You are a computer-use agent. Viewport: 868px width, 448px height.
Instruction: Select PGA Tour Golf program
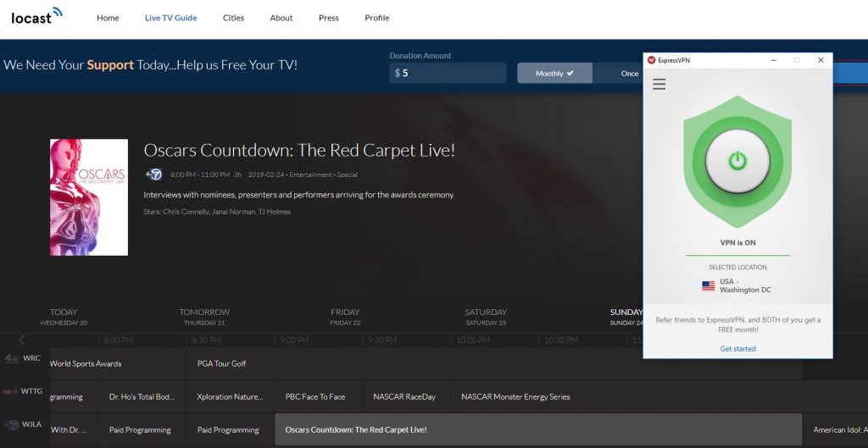click(x=494, y=363)
